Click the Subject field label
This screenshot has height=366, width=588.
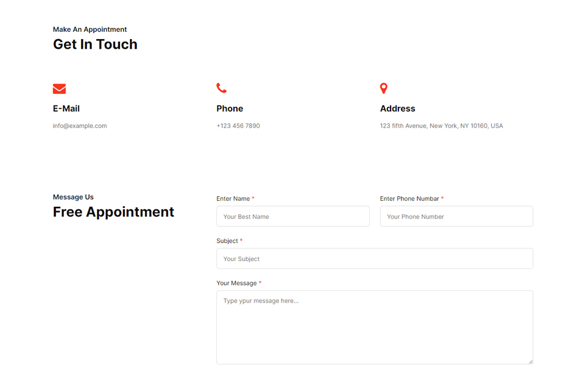tap(227, 241)
